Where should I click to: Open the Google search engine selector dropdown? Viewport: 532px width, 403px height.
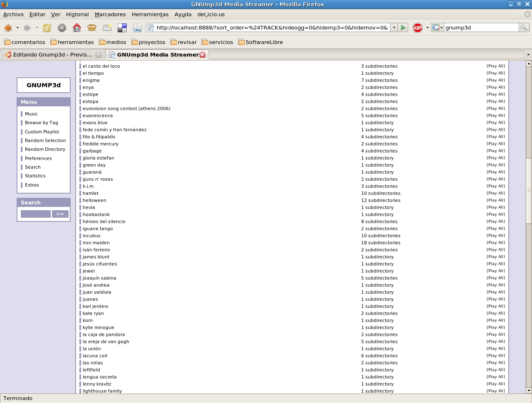[x=437, y=28]
